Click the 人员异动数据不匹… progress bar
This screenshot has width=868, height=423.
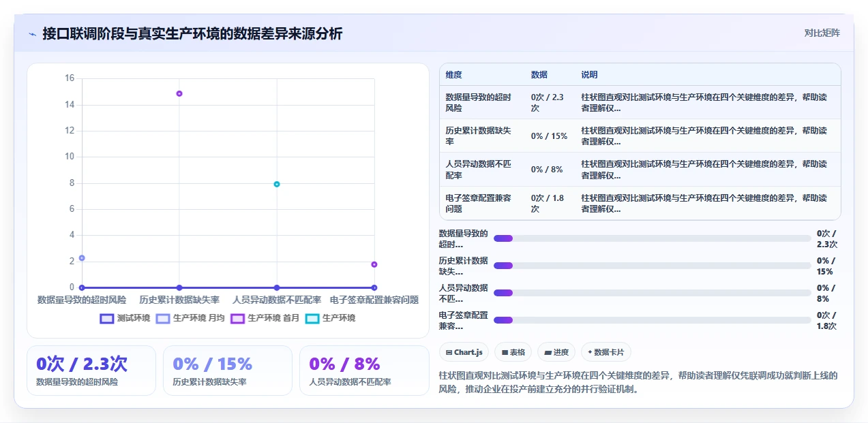653,293
